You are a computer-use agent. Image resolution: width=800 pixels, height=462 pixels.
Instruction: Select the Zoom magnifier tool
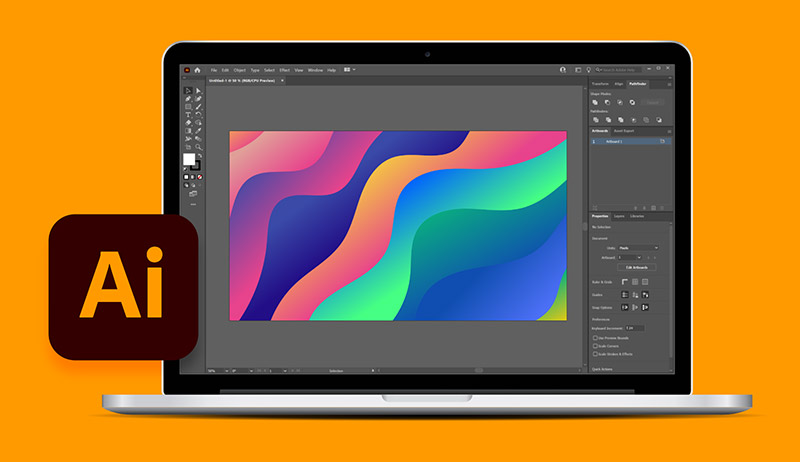198,147
